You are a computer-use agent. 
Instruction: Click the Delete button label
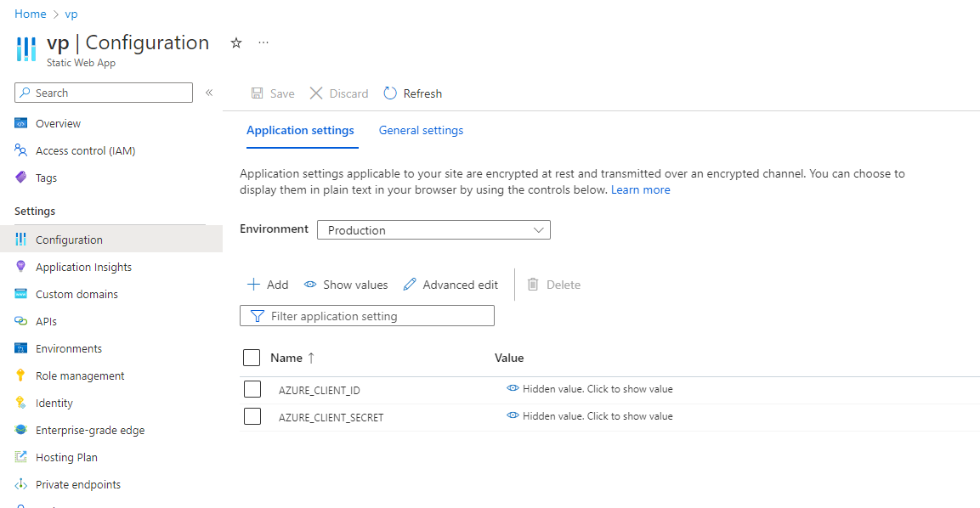tap(564, 285)
